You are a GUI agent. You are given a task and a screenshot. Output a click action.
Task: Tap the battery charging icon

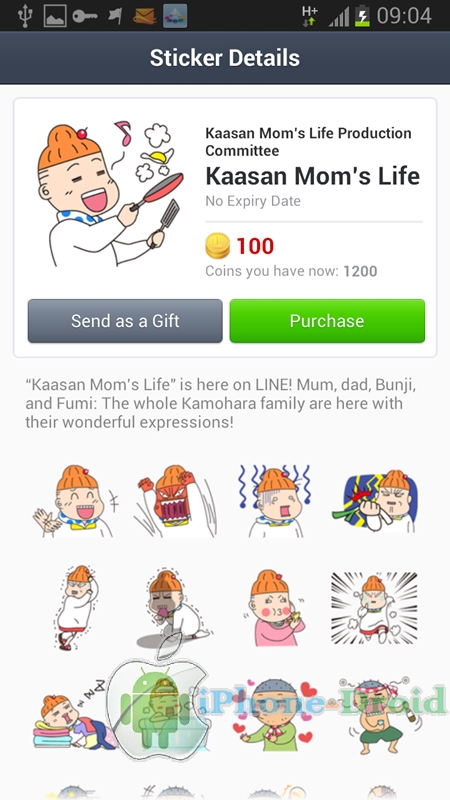coord(362,16)
